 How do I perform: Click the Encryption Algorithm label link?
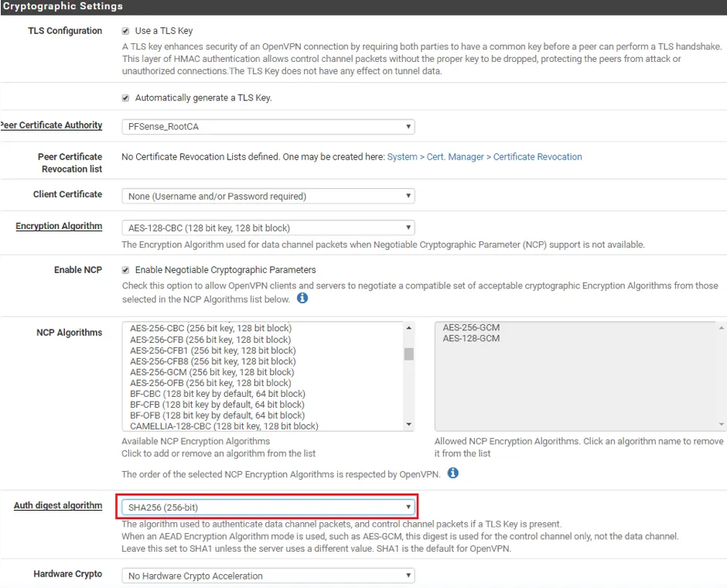coord(59,227)
